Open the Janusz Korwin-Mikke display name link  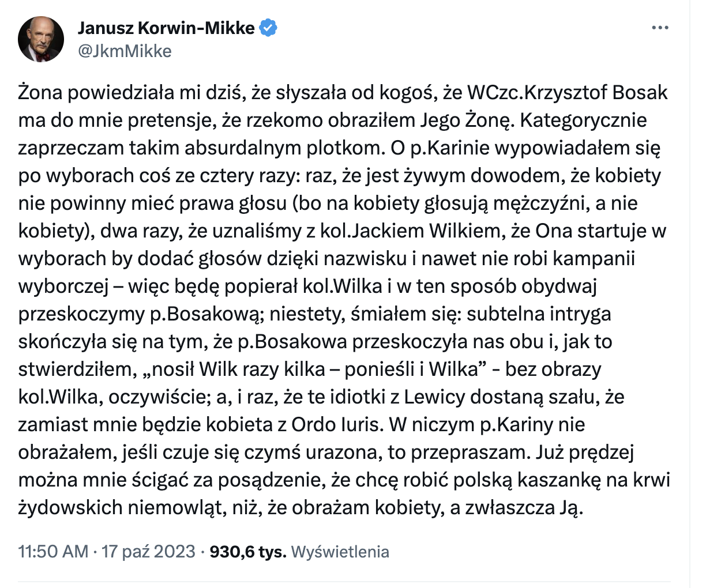point(166,27)
